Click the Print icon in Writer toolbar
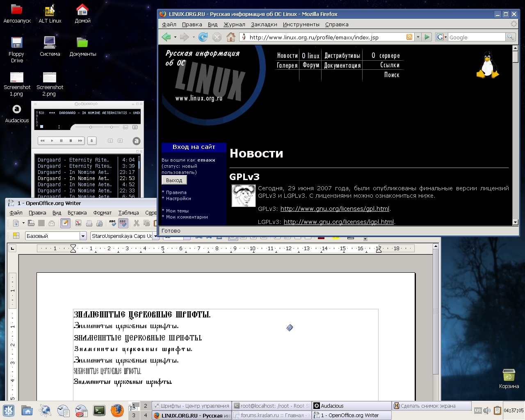This screenshot has width=525, height=420. 89,223
